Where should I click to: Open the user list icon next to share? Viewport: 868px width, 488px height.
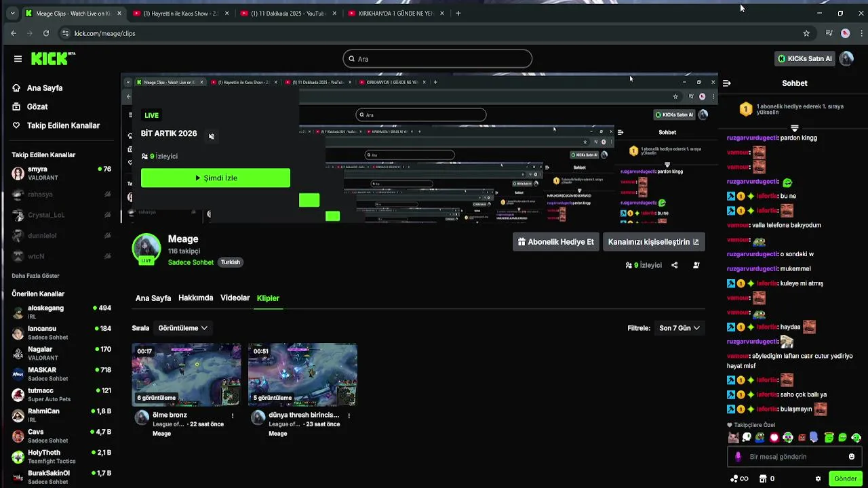[696, 265]
